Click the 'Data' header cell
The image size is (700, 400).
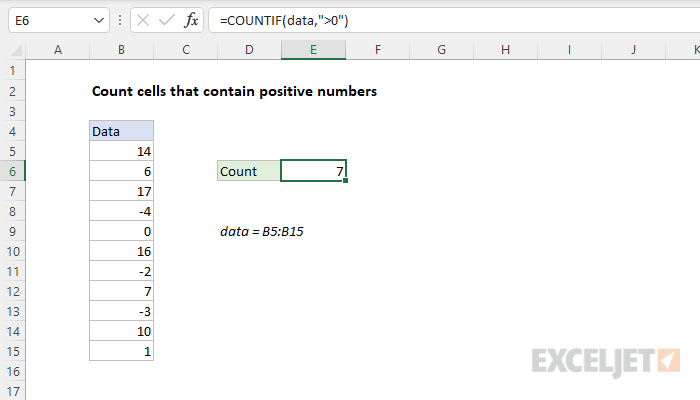click(x=121, y=131)
